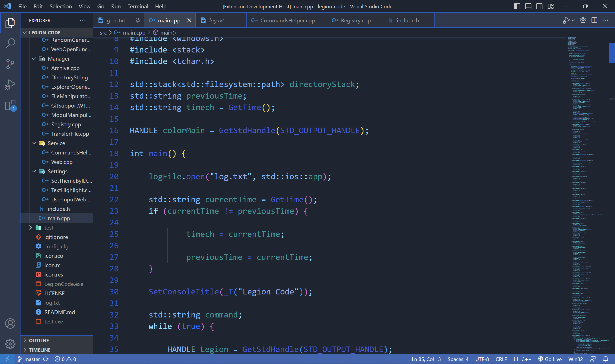The image size is (615, 364).
Task: Click the Accounts icon in activity bar
Action: pos(10,323)
